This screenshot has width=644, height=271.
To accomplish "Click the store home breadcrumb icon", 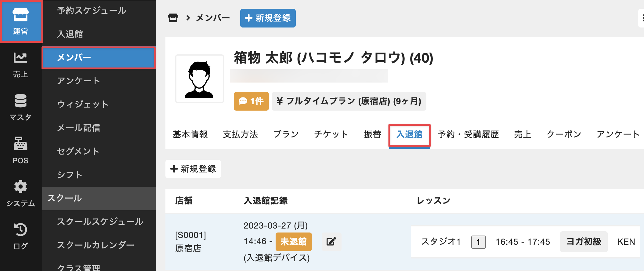I will point(173,18).
